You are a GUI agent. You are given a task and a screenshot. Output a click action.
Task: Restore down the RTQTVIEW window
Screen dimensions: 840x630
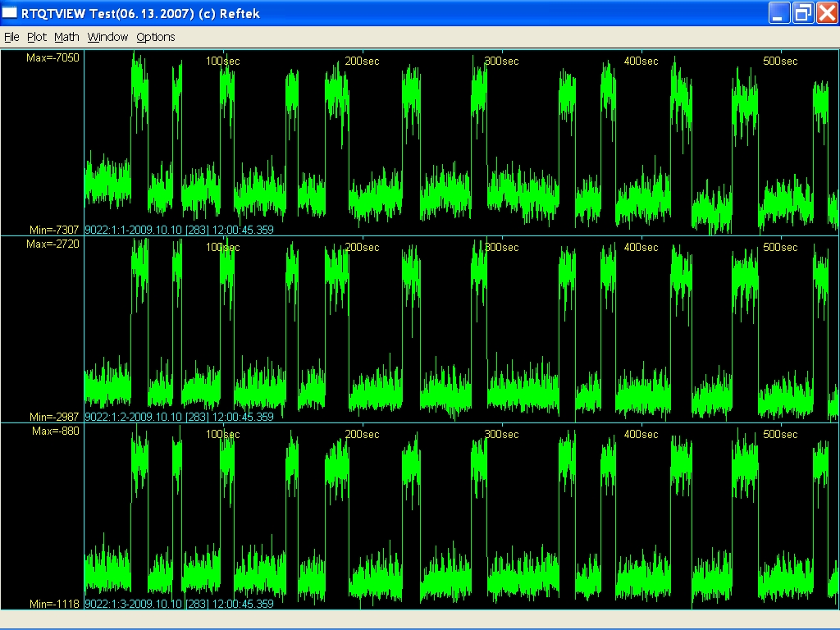click(x=803, y=13)
